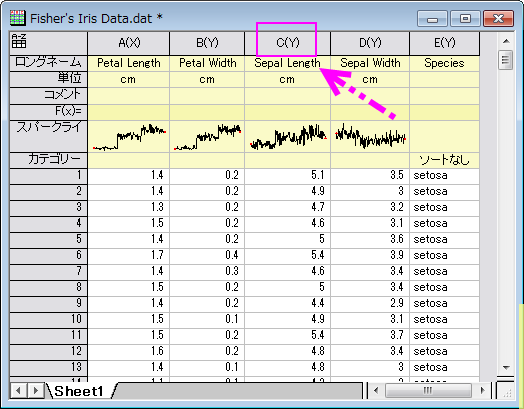
Task: Click Sepal Width value 3.9 in row 6
Action: click(x=370, y=256)
